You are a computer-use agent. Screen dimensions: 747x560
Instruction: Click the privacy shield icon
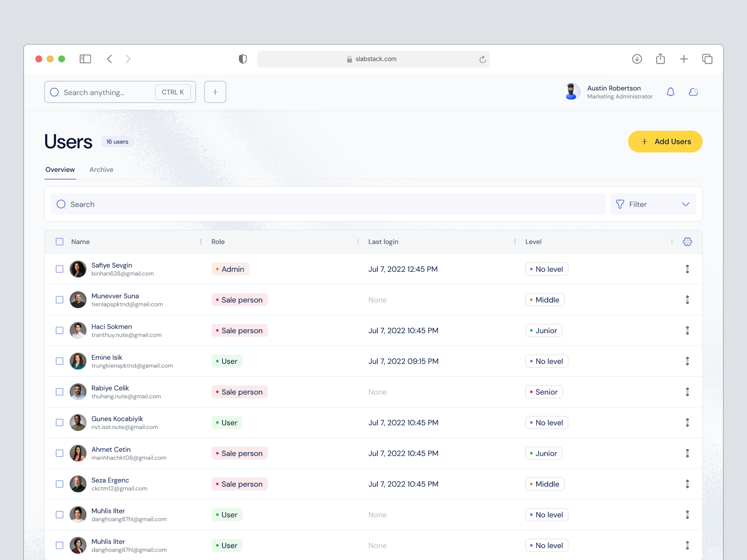click(x=243, y=59)
